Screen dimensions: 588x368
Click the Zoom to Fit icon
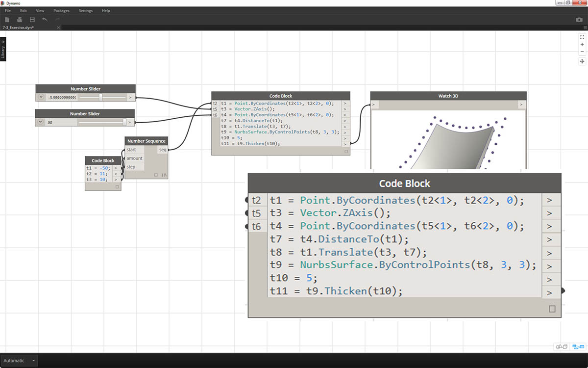point(582,37)
